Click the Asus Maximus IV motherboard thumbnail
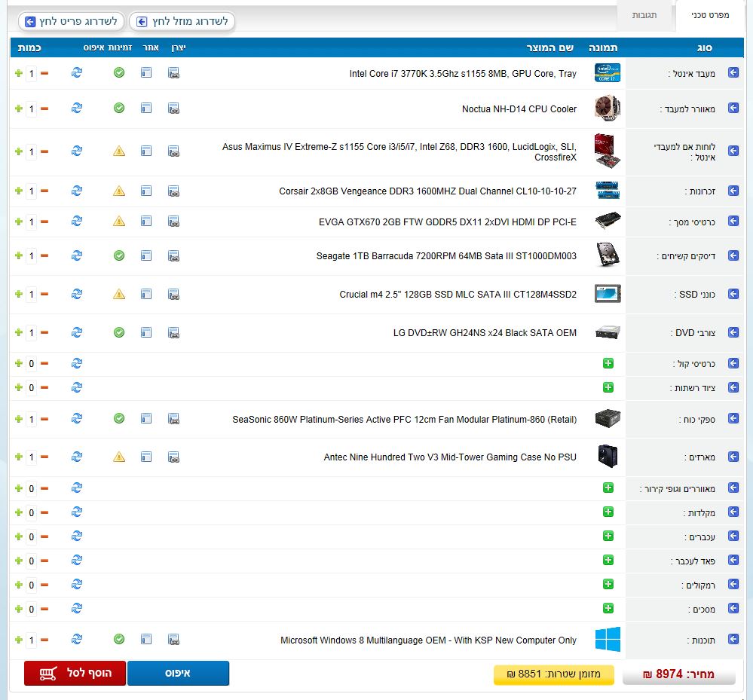Image resolution: width=753 pixels, height=700 pixels. [x=607, y=151]
